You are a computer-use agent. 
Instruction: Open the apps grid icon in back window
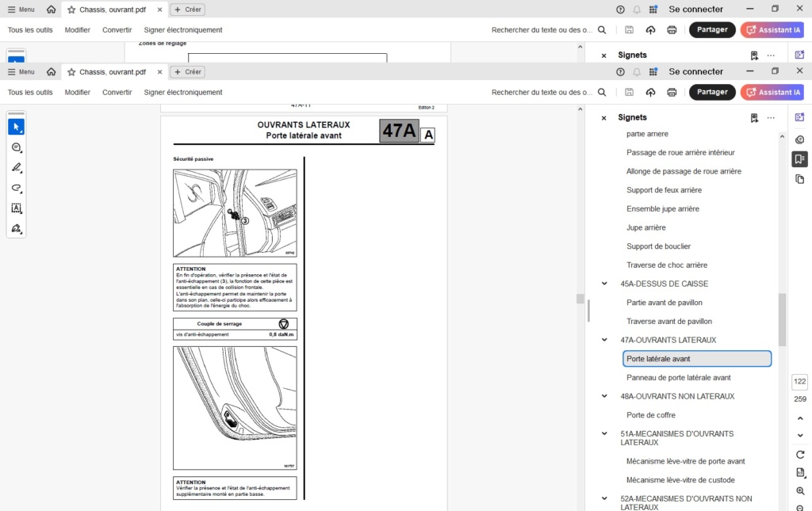(653, 10)
